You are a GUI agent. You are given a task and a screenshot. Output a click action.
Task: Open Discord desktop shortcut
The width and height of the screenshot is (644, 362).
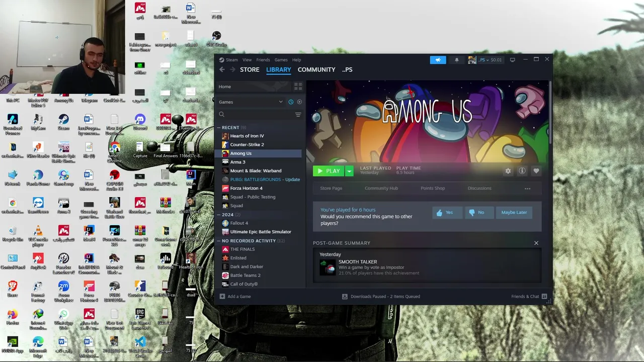pyautogui.click(x=140, y=122)
